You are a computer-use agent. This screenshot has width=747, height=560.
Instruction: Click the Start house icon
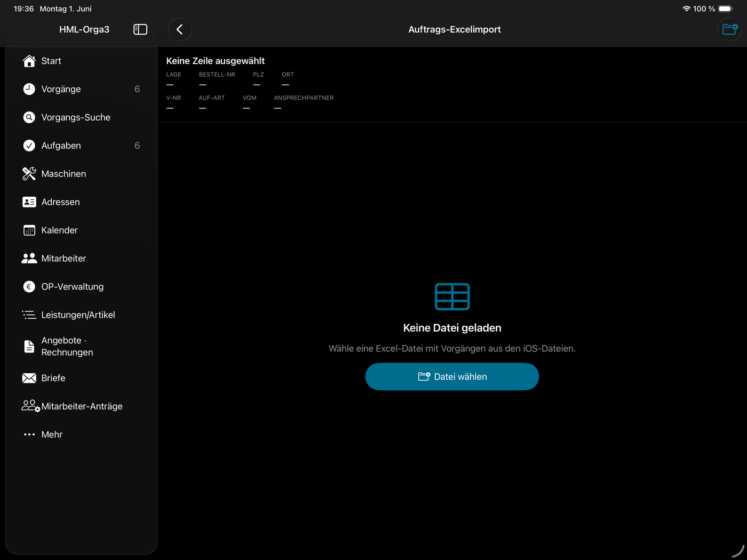coord(29,61)
